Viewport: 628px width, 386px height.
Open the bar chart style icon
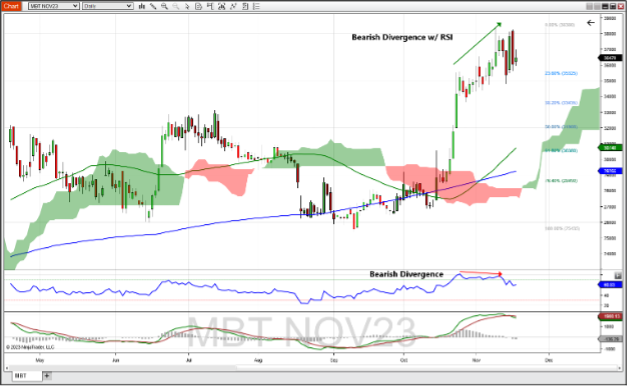pyautogui.click(x=141, y=6)
